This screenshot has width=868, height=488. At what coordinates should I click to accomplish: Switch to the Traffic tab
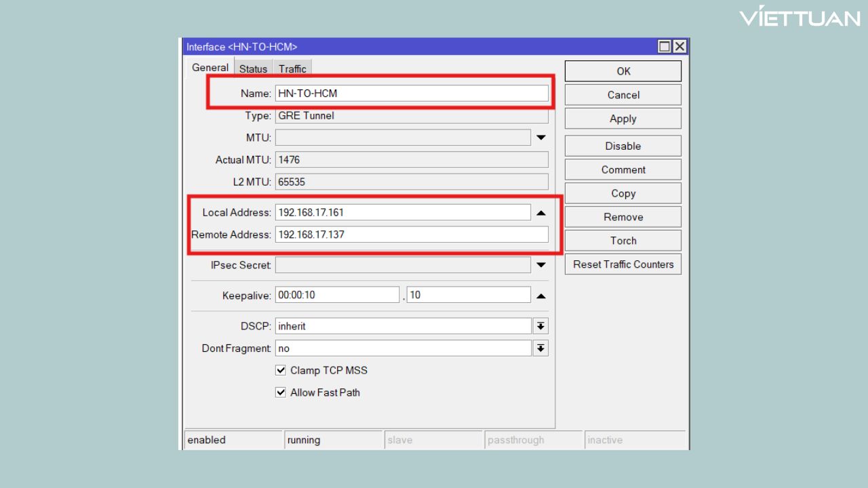click(x=292, y=68)
